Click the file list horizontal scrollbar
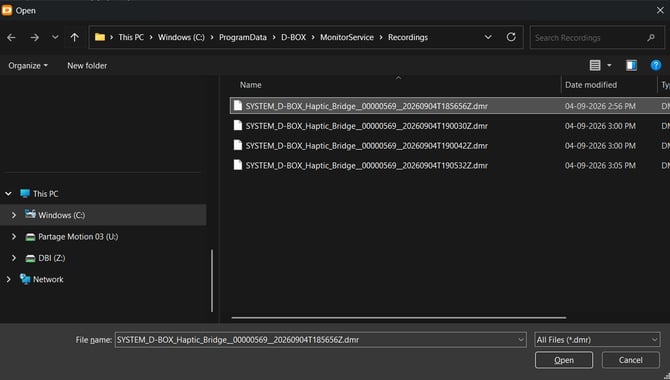 click(399, 318)
